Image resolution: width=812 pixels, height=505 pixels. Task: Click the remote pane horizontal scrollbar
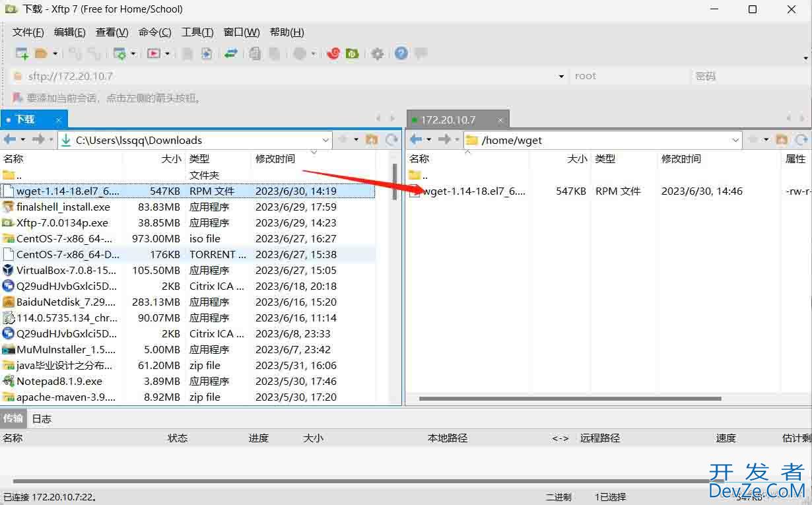click(570, 399)
